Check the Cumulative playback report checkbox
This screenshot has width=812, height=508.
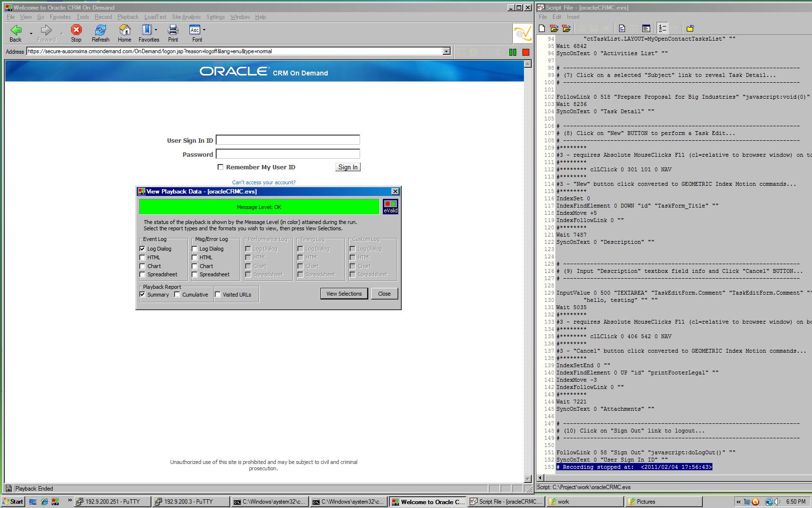(x=177, y=294)
